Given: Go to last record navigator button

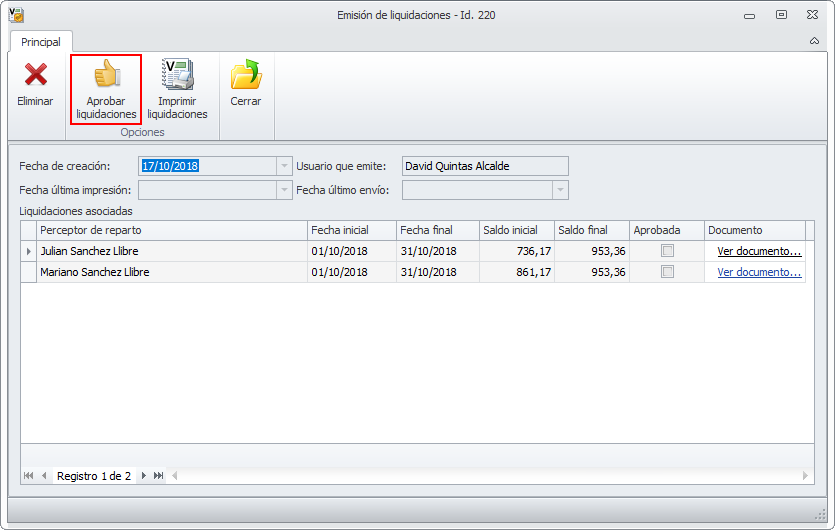Looking at the screenshot, I should pyautogui.click(x=158, y=476).
